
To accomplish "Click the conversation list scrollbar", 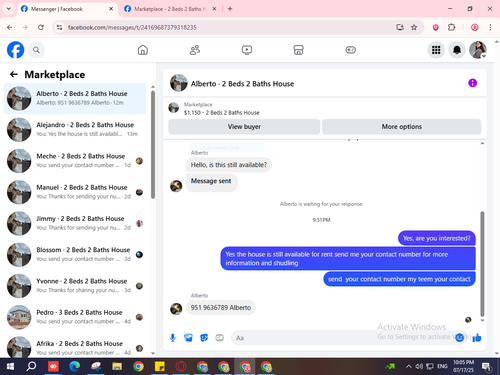I will pyautogui.click(x=153, y=145).
